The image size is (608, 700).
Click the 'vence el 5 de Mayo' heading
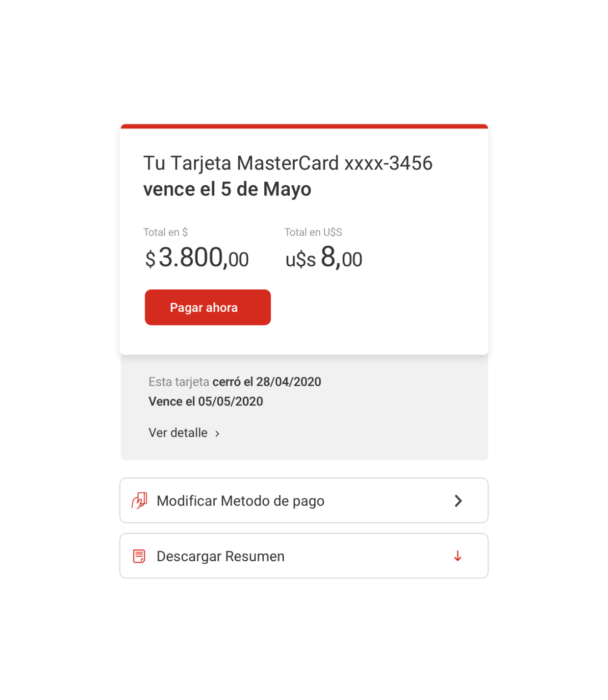click(x=227, y=189)
